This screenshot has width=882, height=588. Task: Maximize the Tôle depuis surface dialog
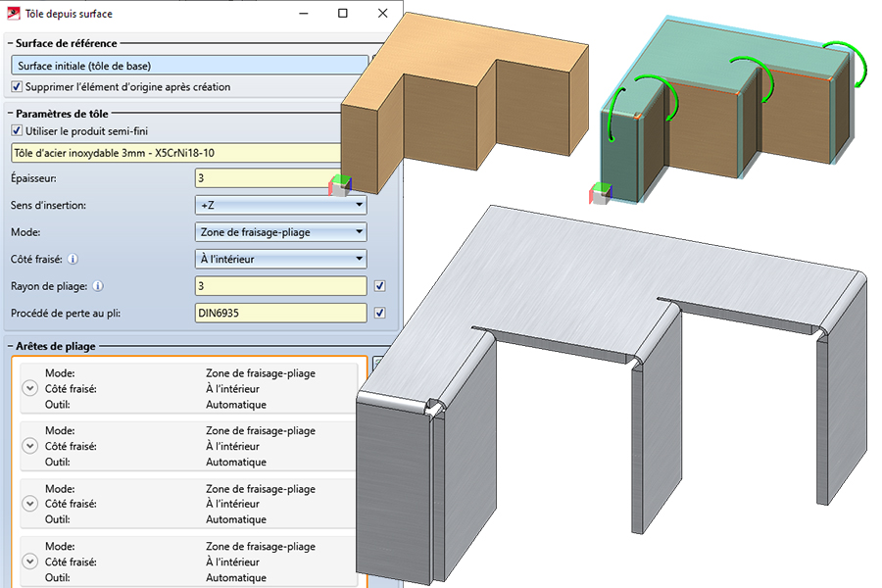click(x=342, y=14)
